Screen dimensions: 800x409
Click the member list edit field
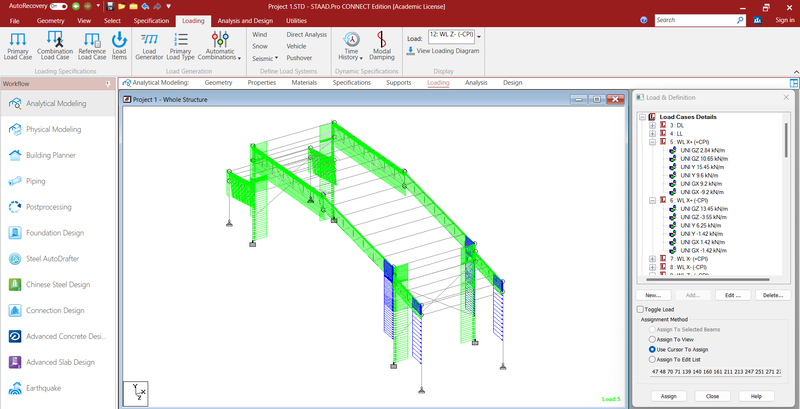click(715, 373)
